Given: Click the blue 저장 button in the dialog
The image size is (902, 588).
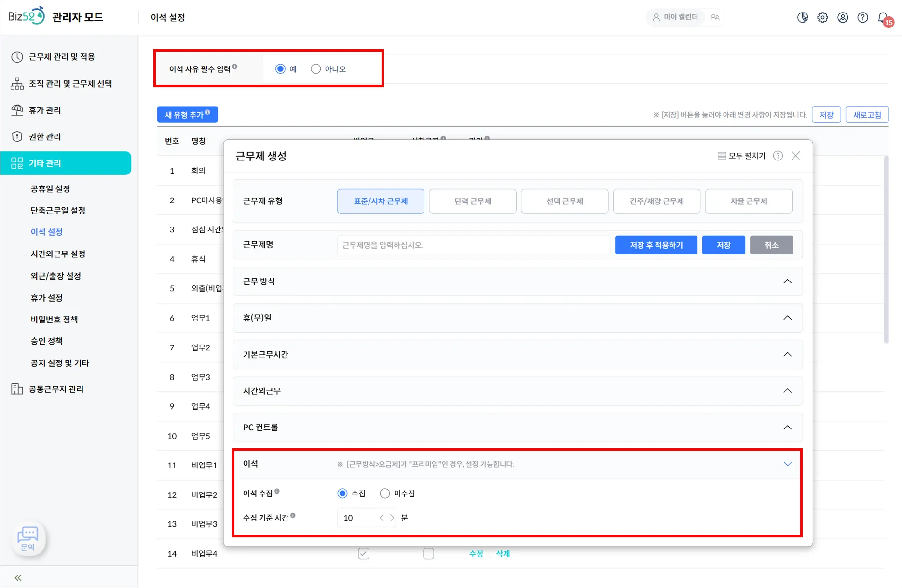Looking at the screenshot, I should pos(724,245).
